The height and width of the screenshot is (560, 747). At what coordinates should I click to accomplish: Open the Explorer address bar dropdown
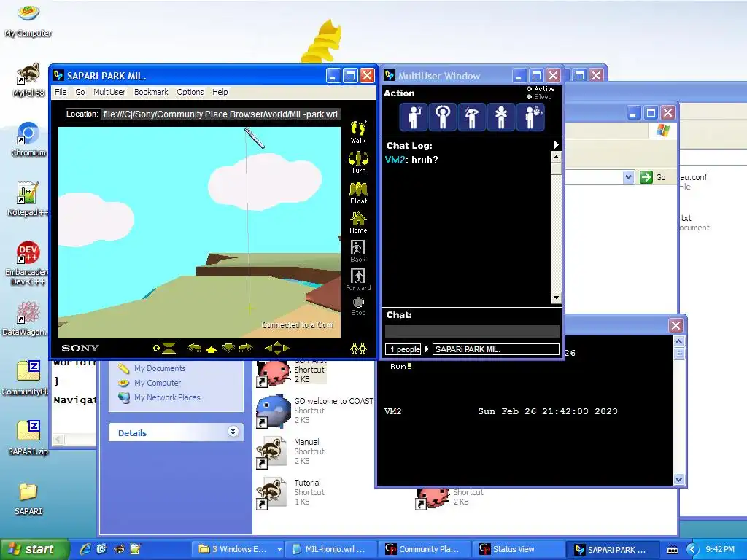tap(628, 177)
